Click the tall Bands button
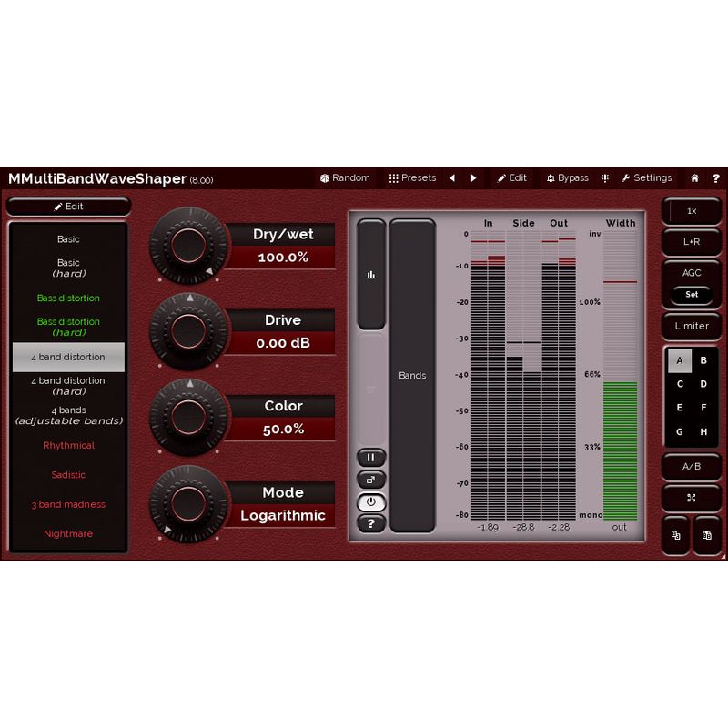728x728 pixels. point(412,375)
